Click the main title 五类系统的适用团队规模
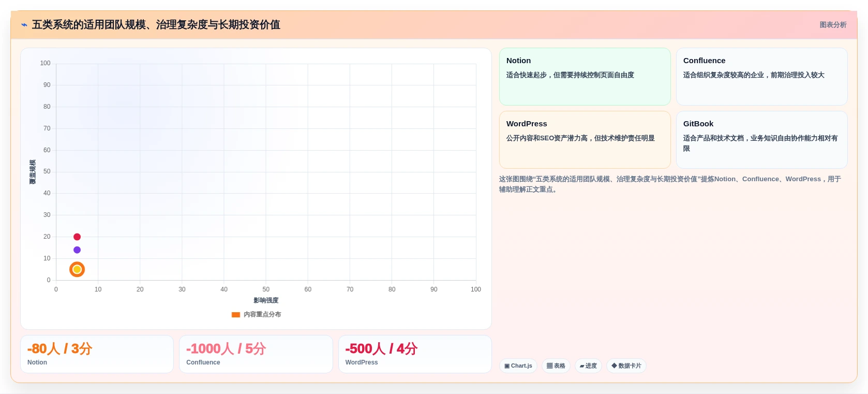 pyautogui.click(x=156, y=25)
